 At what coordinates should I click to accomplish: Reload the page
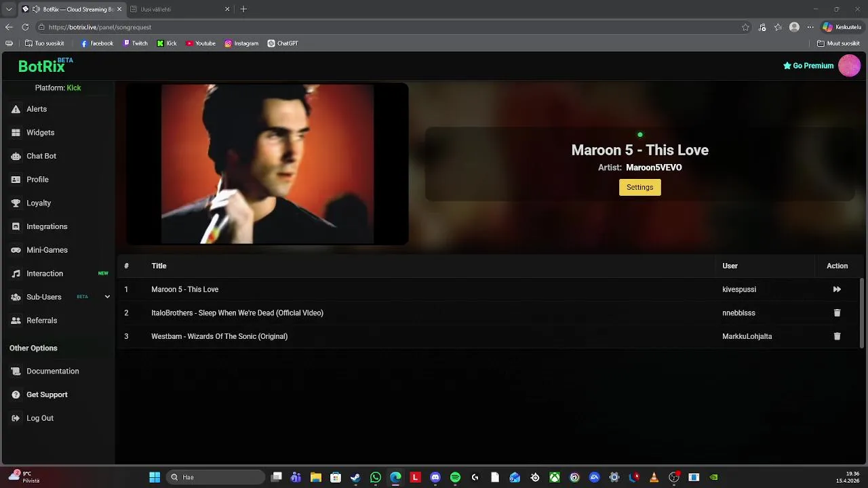(x=25, y=27)
